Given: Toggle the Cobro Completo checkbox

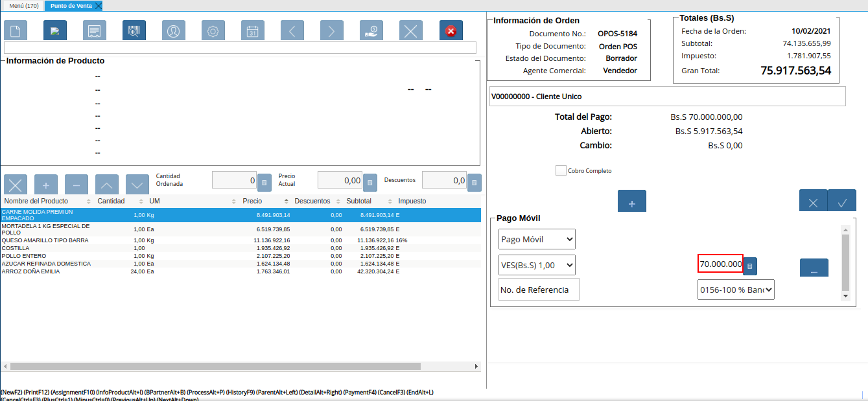Looking at the screenshot, I should 561,170.
